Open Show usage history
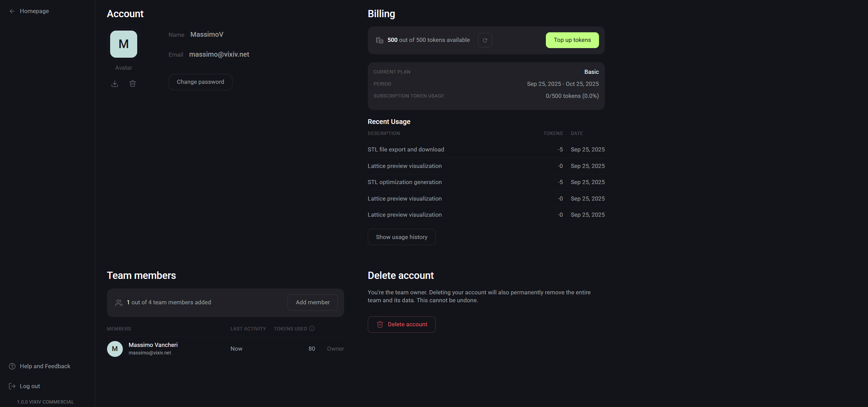Viewport: 868px width, 407px height. coord(401,237)
